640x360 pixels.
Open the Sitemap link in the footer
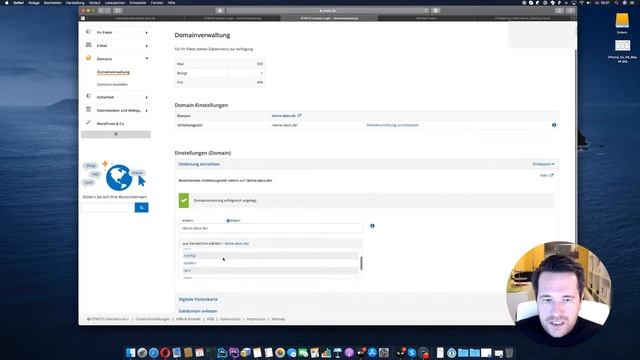point(278,319)
